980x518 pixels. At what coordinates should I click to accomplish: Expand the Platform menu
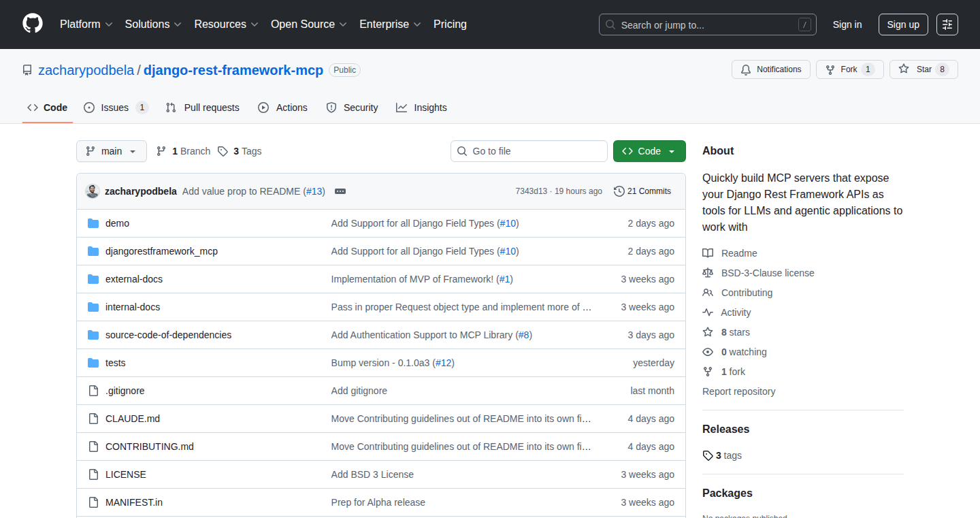pos(85,25)
